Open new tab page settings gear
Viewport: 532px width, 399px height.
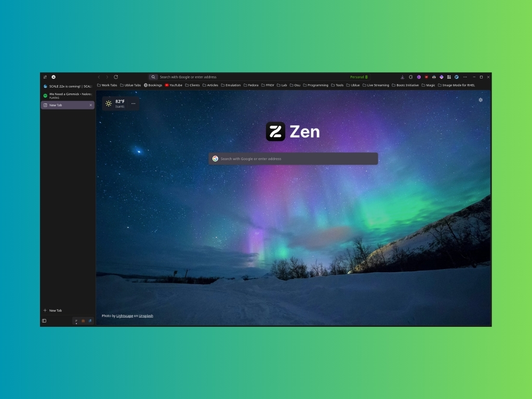[x=481, y=100]
